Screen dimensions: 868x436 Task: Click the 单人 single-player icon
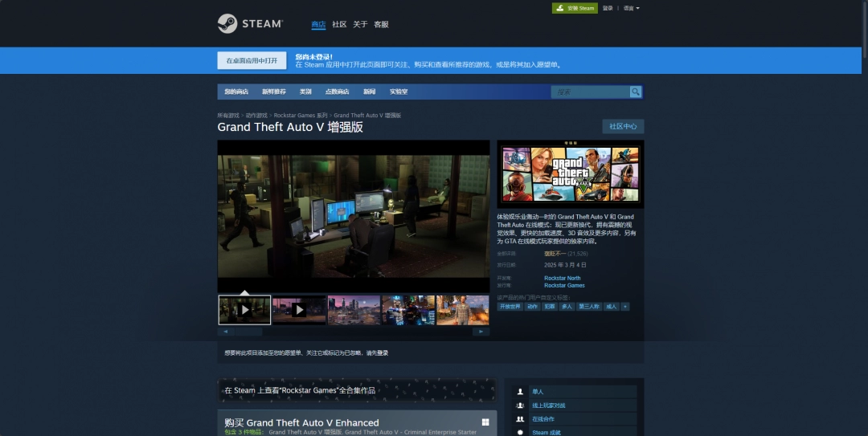[521, 392]
